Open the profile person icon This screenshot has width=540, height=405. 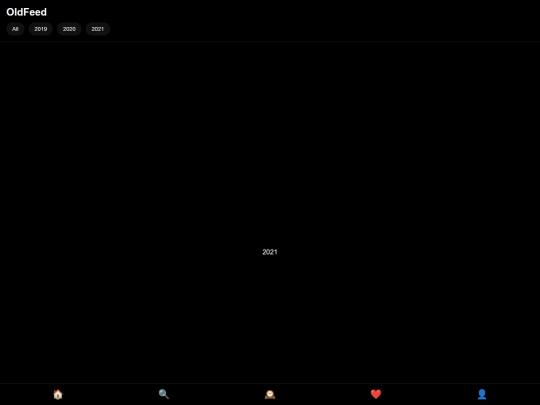click(482, 394)
